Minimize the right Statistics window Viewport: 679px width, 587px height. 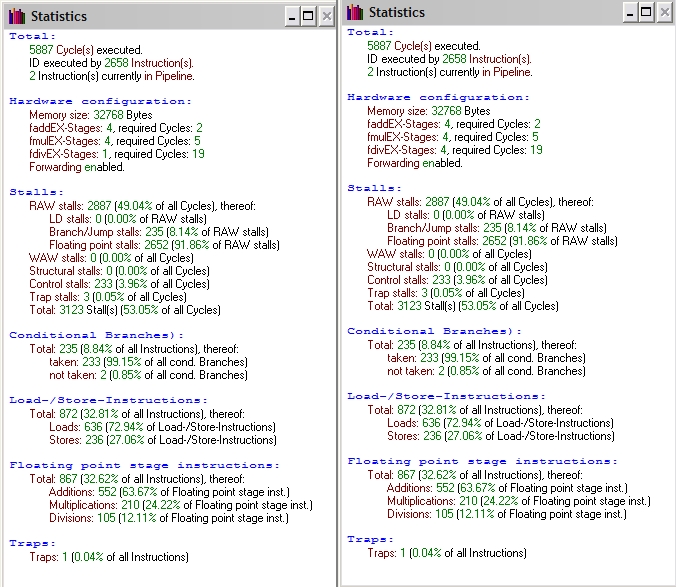coord(629,12)
